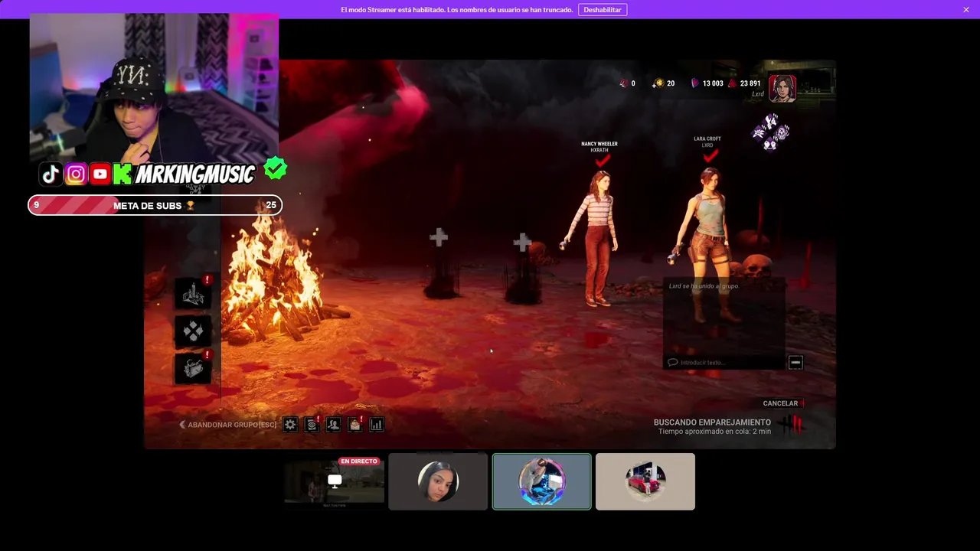Click the Lxrd username text near portrait
Screen dimensions: 980x551
758,94
